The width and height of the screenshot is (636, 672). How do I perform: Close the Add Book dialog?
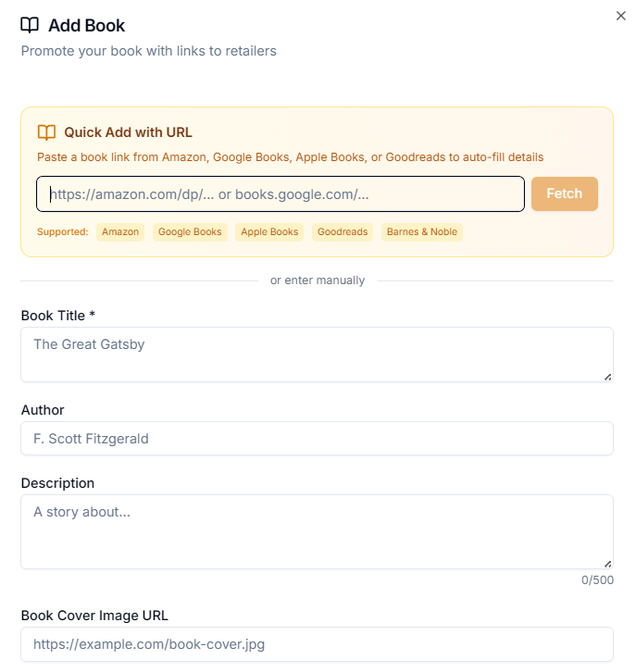coord(621,16)
